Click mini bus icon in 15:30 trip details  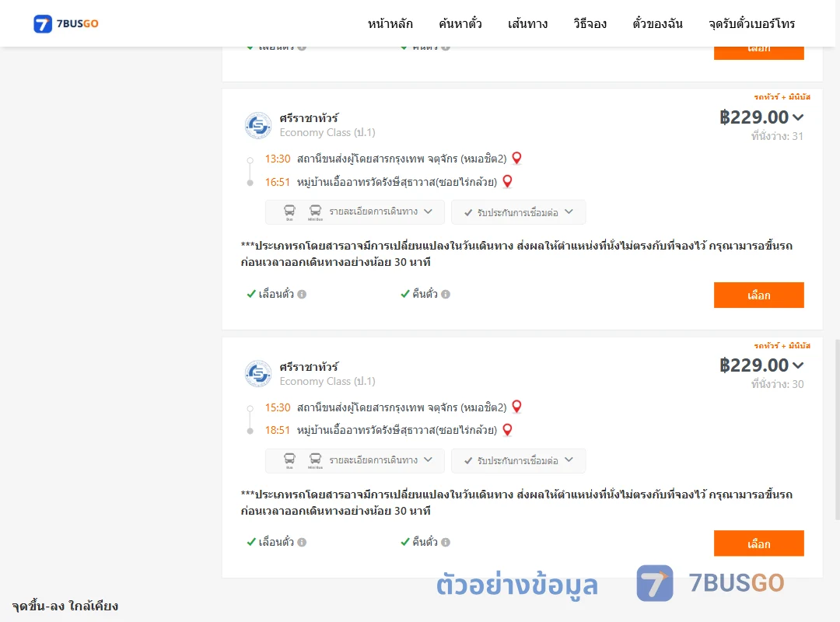pyautogui.click(x=315, y=460)
